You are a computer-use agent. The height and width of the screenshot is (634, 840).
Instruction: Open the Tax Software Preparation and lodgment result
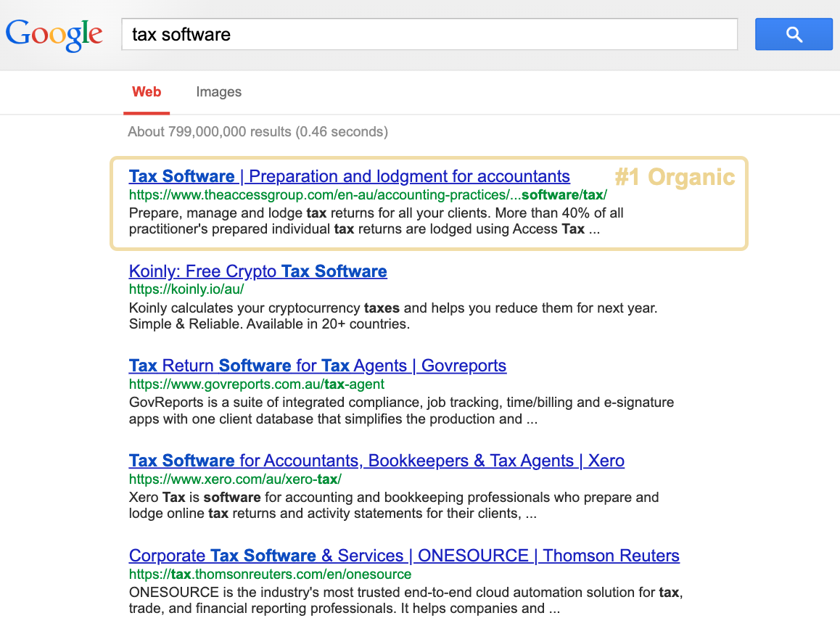click(x=349, y=176)
